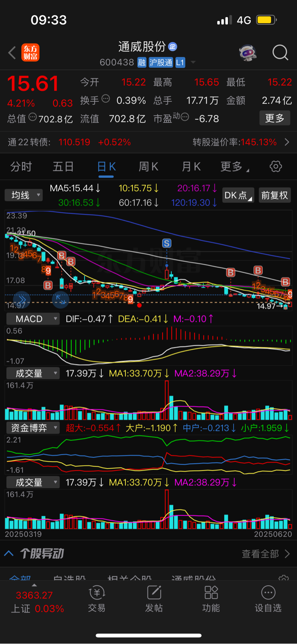Open the blue 企 badge beside stock name
Image resolution: width=297 pixels, height=644 pixels.
click(172, 47)
